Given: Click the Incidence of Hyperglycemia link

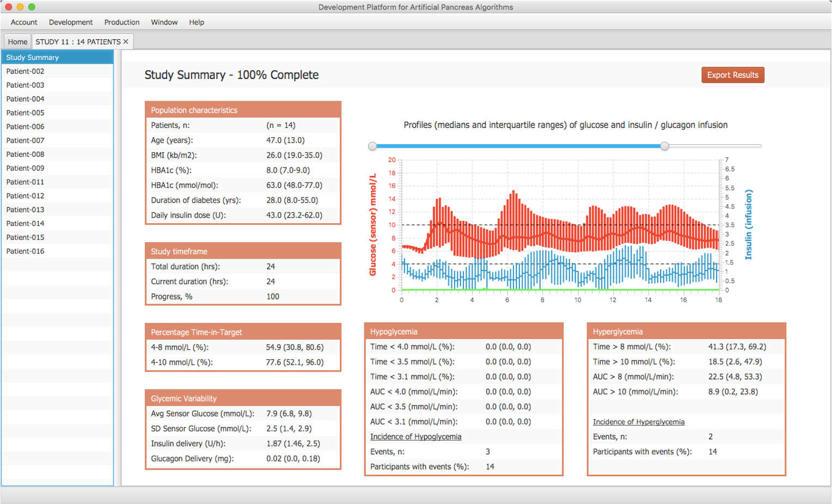Looking at the screenshot, I should 638,422.
